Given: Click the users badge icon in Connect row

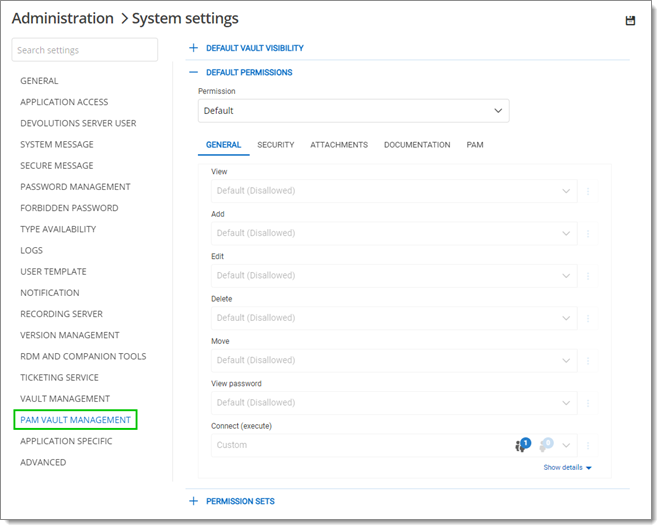Looking at the screenshot, I should tap(523, 445).
